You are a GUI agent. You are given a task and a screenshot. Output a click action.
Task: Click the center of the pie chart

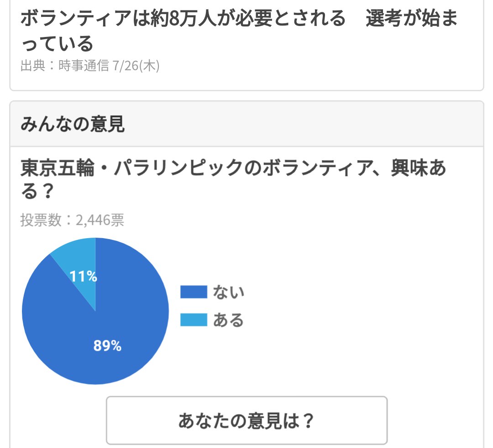coord(95,311)
